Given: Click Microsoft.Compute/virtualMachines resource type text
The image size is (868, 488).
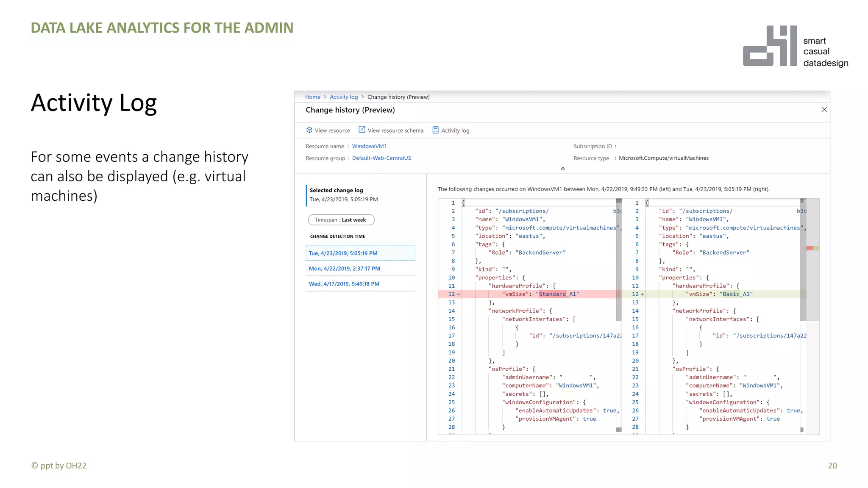Looking at the screenshot, I should point(663,158).
